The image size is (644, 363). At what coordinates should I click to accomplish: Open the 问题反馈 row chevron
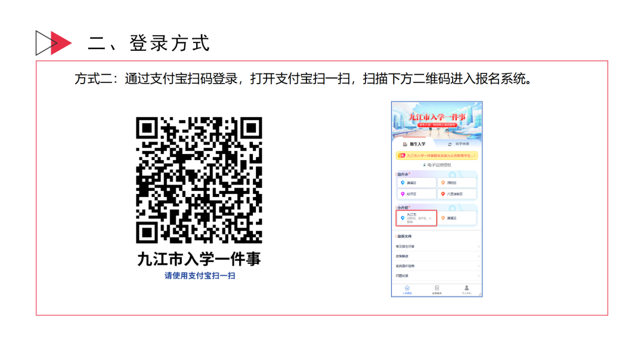[478, 276]
